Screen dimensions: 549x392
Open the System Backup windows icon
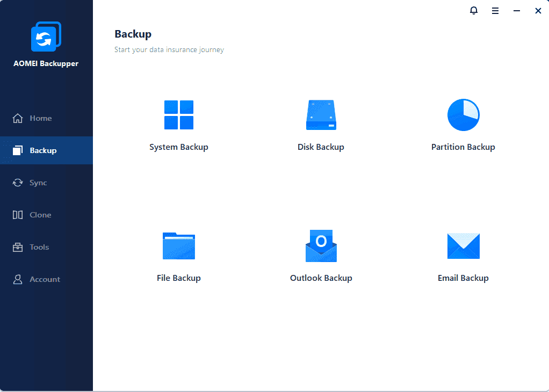179,115
